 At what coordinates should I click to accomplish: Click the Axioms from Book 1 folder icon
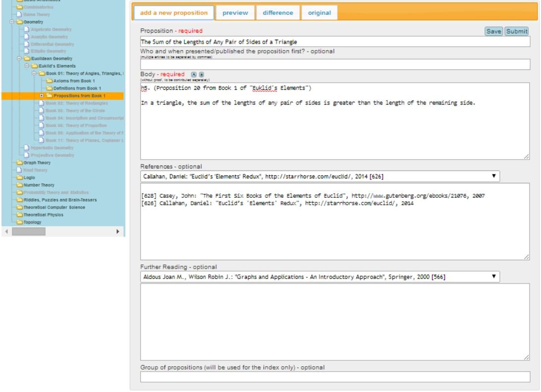pyautogui.click(x=49, y=80)
